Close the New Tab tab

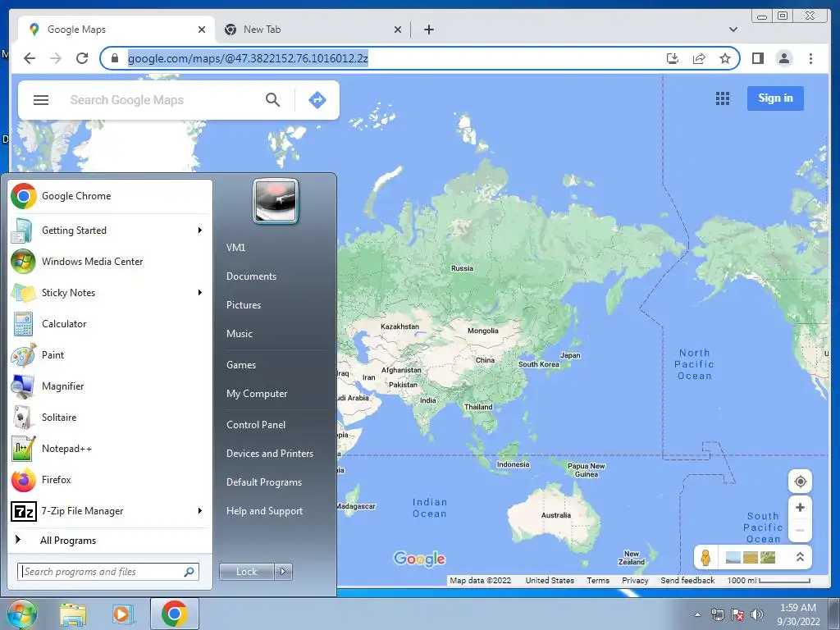click(398, 30)
